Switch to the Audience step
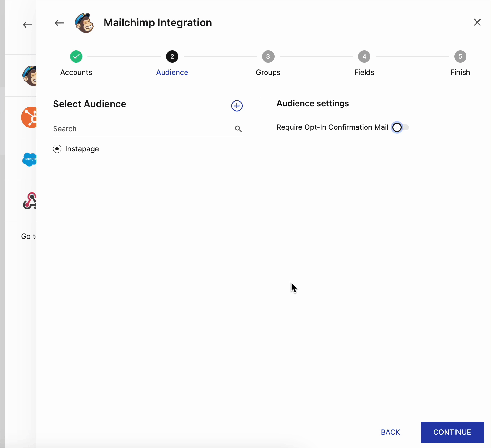The height and width of the screenshot is (448, 491). pos(172,56)
